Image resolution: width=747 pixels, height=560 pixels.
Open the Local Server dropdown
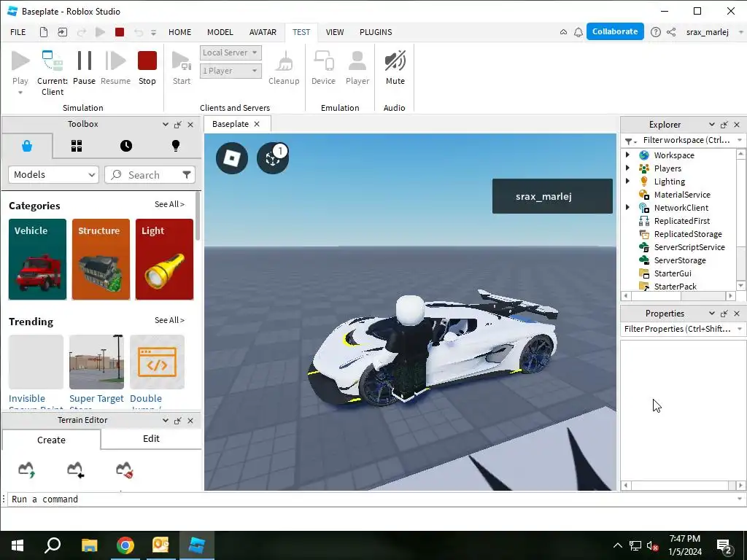[231, 52]
